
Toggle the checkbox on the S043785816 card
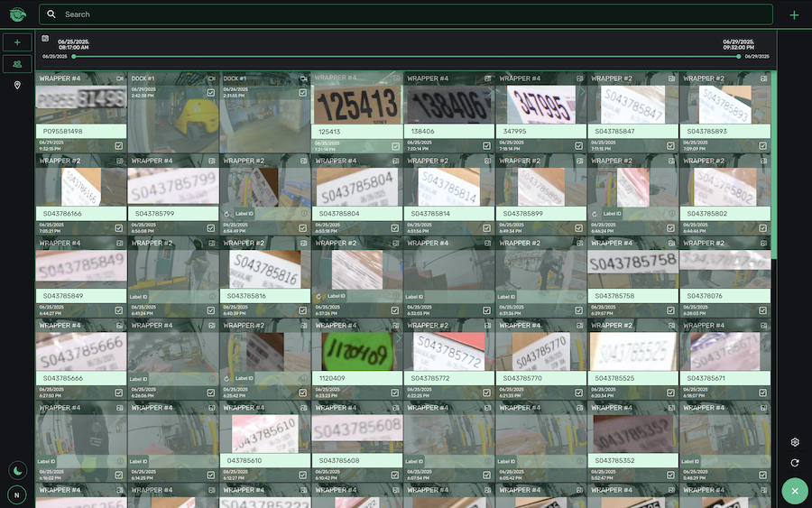point(303,310)
